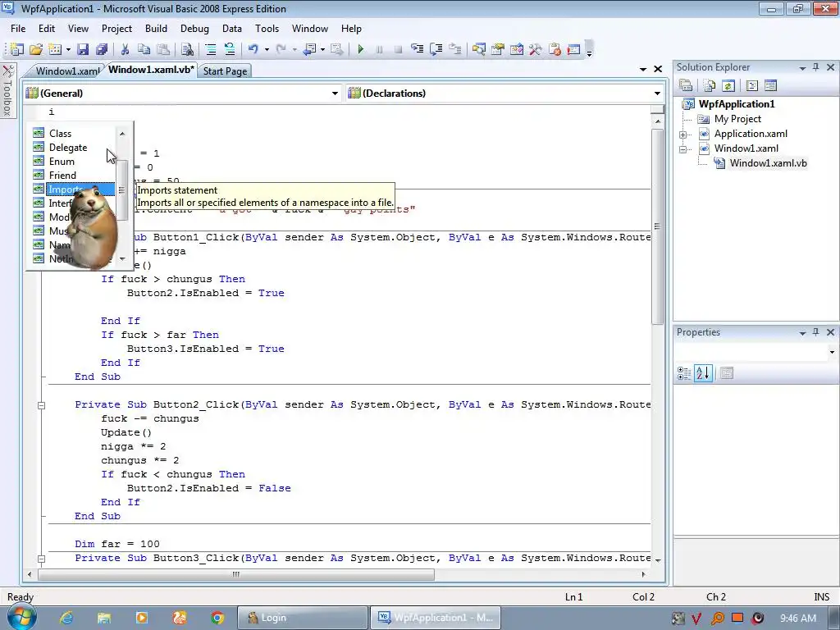Viewport: 840px width, 630px height.
Task: Open the Solution Explorer window position dropdown
Action: (x=802, y=68)
